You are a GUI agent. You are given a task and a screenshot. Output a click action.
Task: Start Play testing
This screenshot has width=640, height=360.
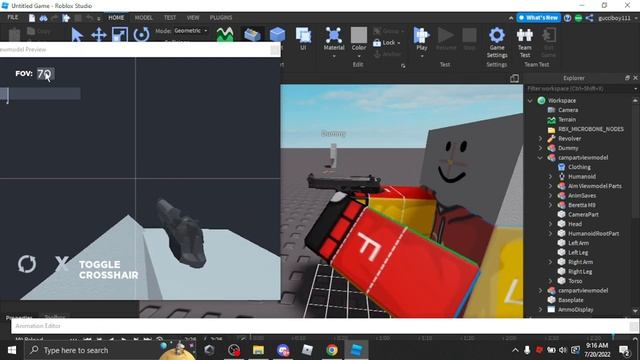pos(422,39)
